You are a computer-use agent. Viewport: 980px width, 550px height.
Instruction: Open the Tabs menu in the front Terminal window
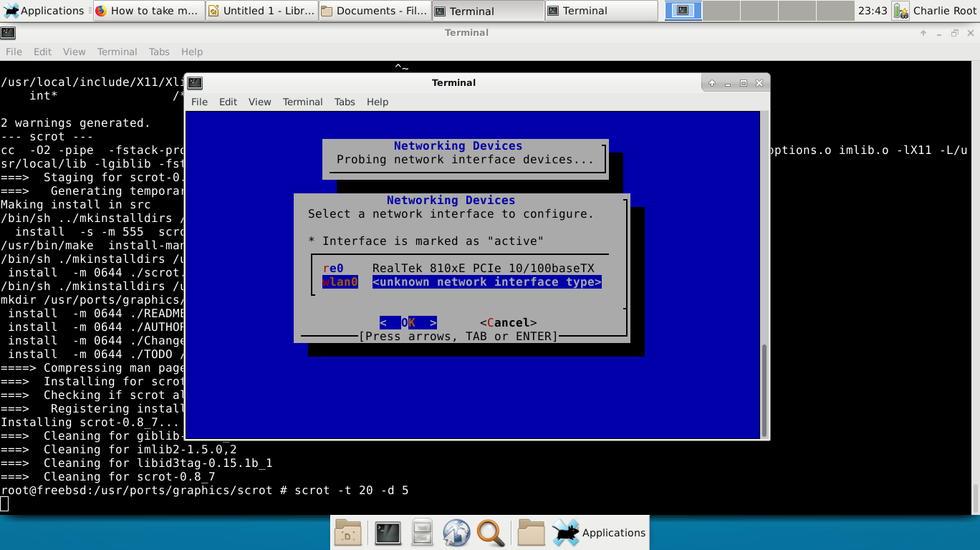[345, 102]
